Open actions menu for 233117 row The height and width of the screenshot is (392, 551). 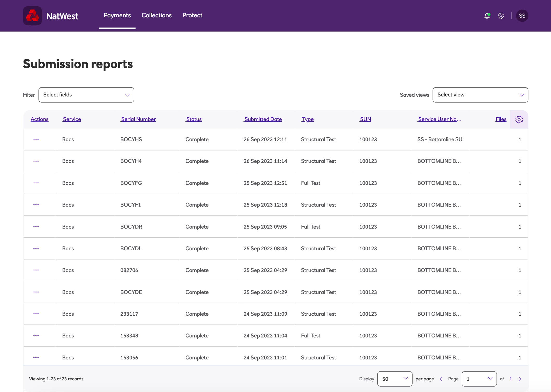click(x=36, y=314)
